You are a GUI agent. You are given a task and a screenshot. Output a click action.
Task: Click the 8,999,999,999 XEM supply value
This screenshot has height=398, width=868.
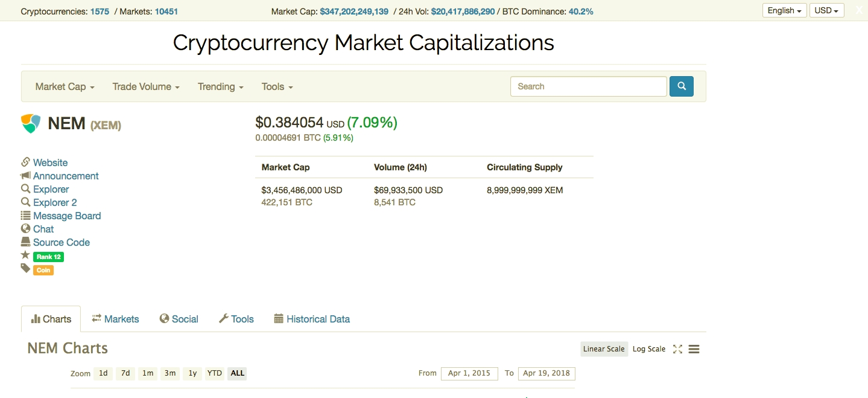[x=525, y=190]
